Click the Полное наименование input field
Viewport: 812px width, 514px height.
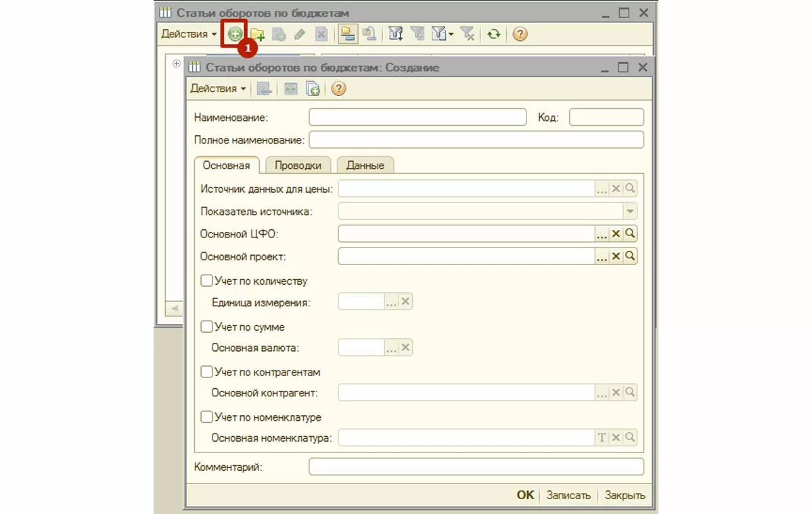(x=476, y=140)
